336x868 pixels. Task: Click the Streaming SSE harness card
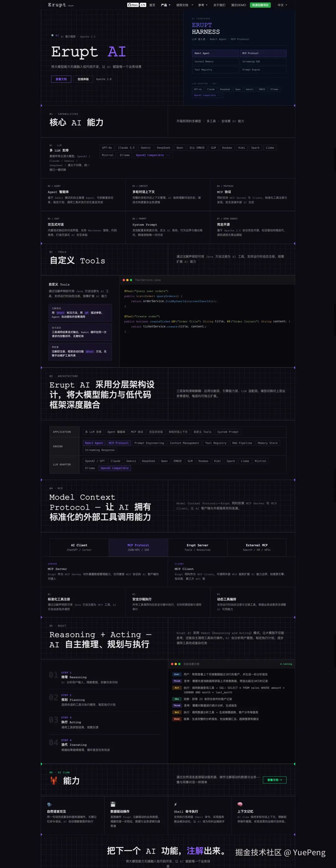click(x=263, y=62)
